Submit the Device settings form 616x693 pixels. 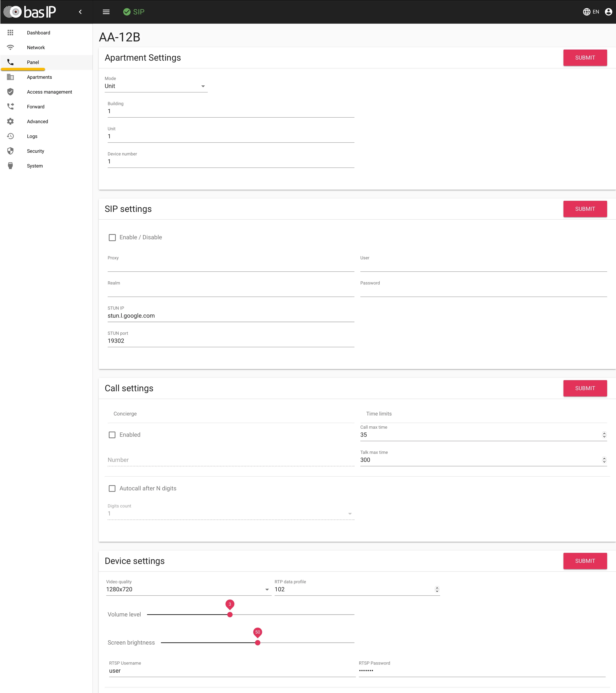pos(585,561)
